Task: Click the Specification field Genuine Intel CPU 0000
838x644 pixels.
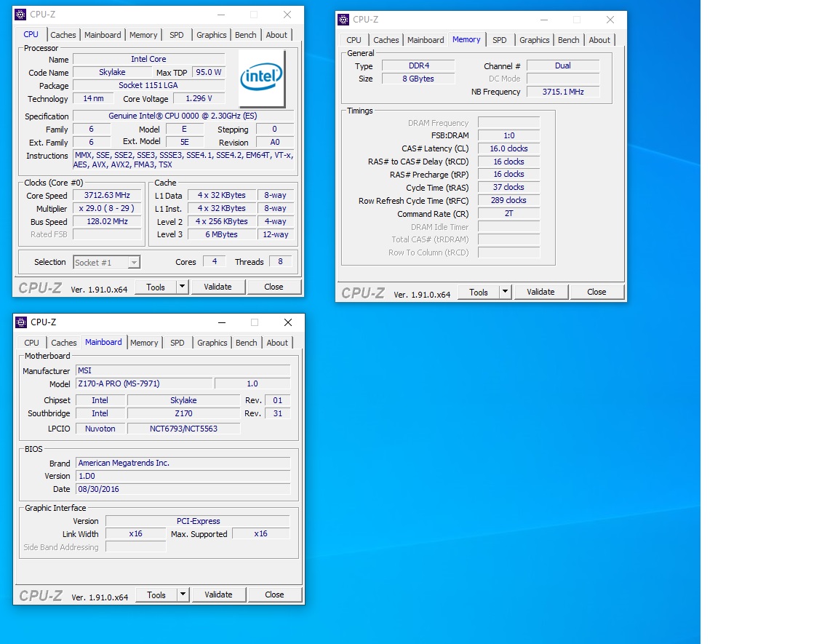Action: (x=183, y=116)
